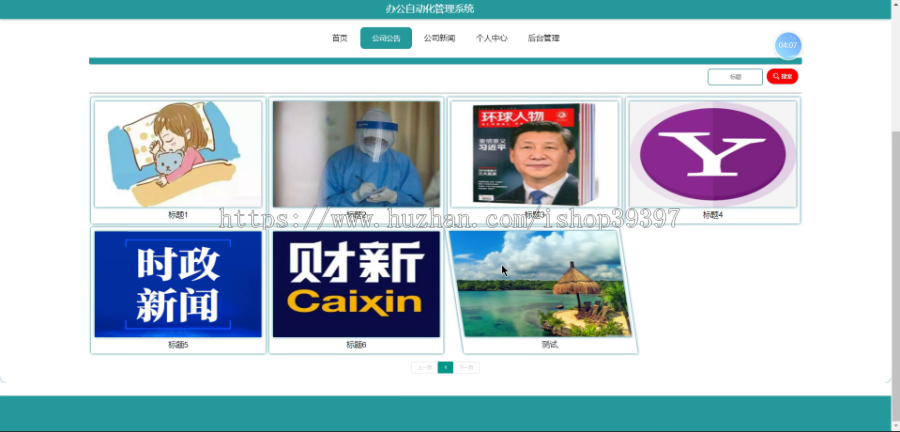Open the 时政新闻 image thumbnail

point(178,284)
